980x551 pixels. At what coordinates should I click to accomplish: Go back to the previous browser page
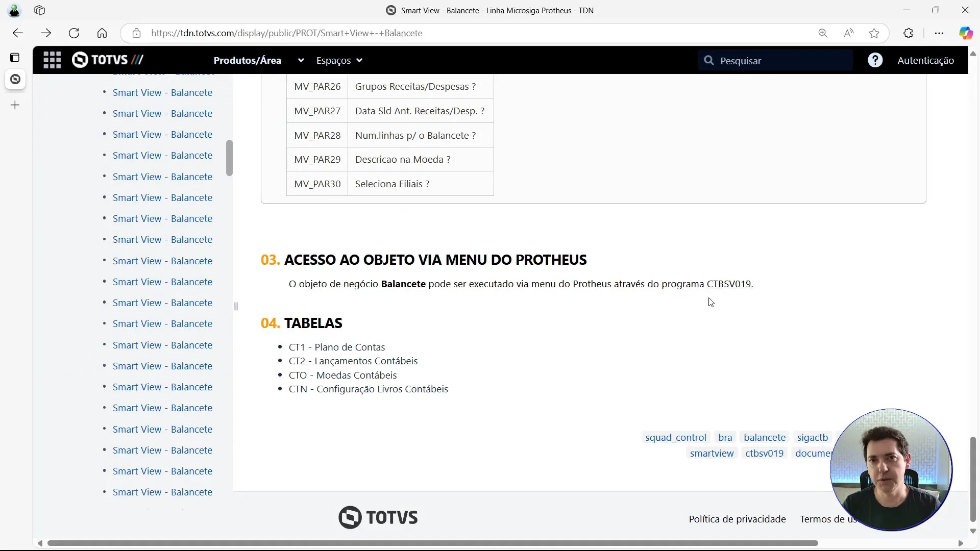point(18,33)
